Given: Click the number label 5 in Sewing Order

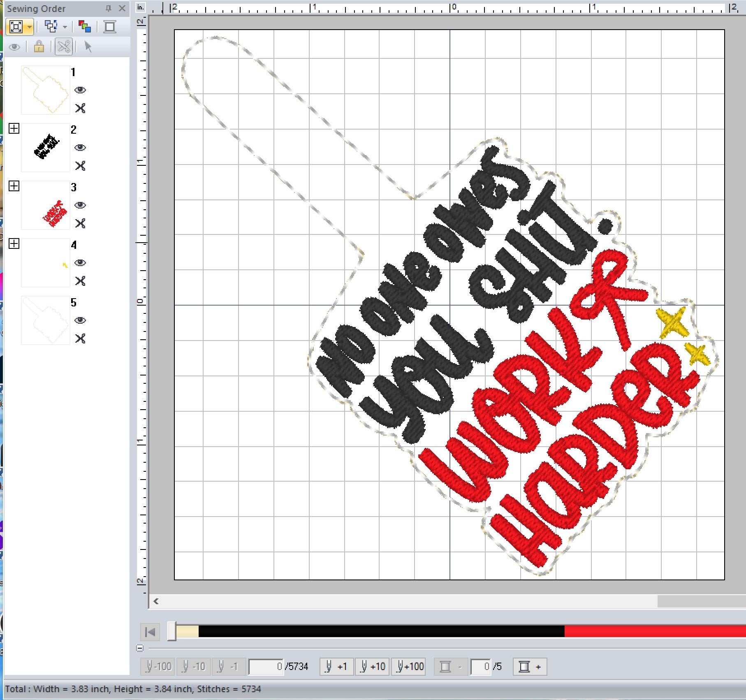Looking at the screenshot, I should click(x=73, y=303).
